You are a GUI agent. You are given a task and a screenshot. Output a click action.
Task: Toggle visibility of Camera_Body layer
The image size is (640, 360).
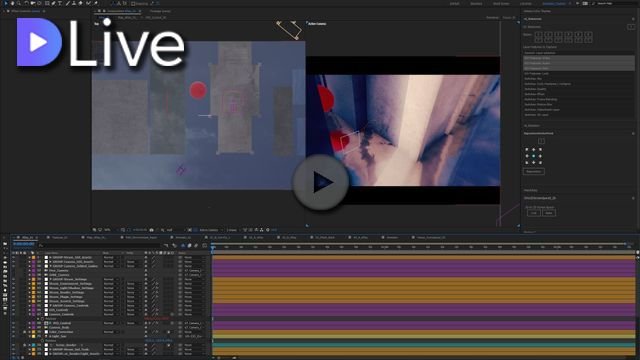click(13, 327)
